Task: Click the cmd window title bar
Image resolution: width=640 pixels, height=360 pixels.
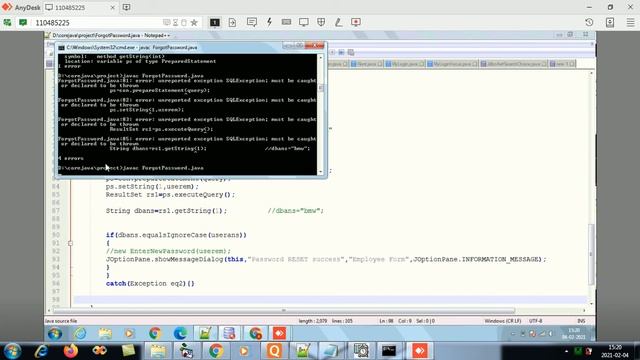Action: pyautogui.click(x=171, y=47)
